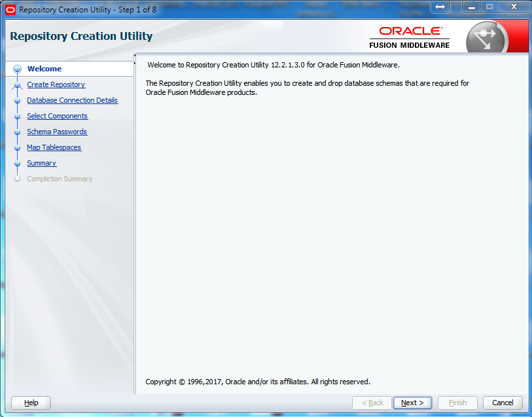Click the Select Components step bullet
Viewport: 532px width, 417px height.
pos(17,117)
